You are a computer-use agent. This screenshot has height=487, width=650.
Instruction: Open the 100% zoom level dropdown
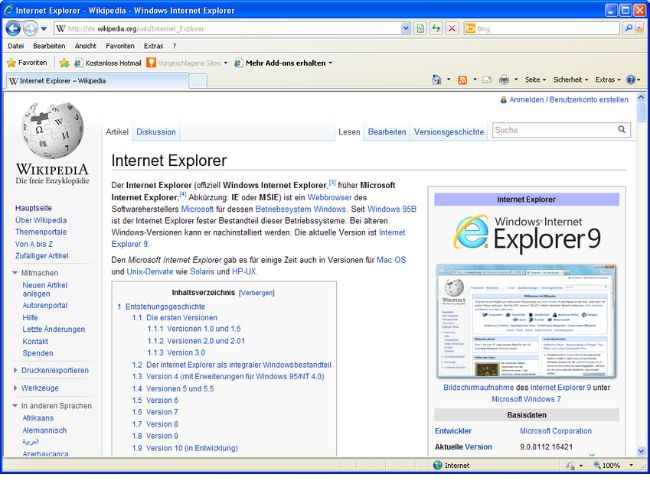[x=631, y=465]
